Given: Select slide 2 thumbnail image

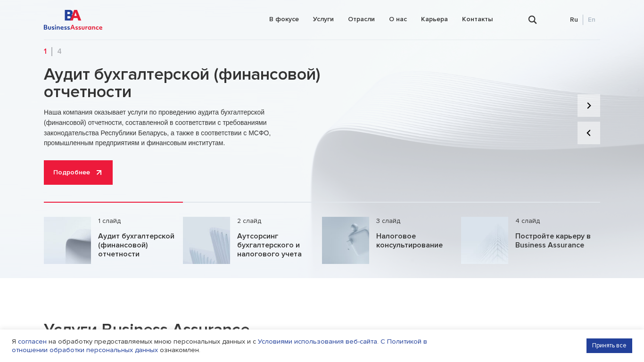Looking at the screenshot, I should (x=206, y=240).
